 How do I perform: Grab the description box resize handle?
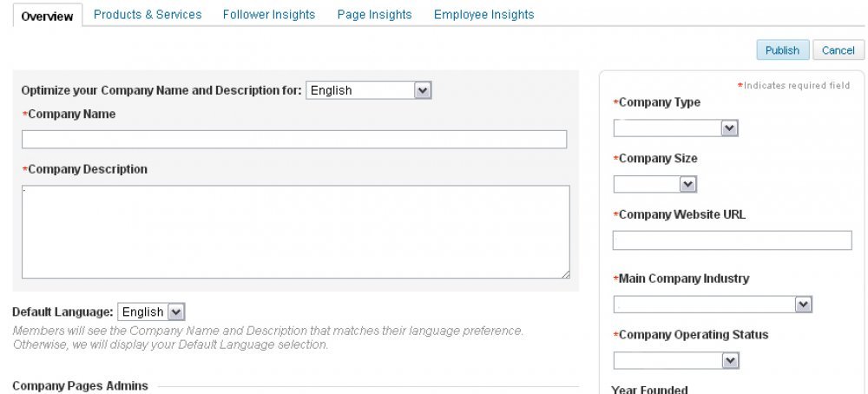(x=565, y=274)
